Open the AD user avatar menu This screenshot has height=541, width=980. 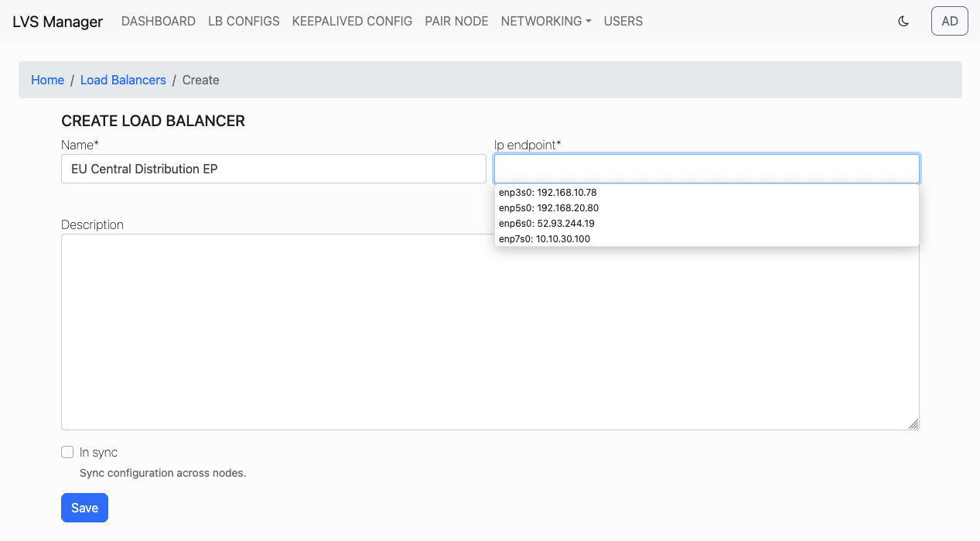950,21
